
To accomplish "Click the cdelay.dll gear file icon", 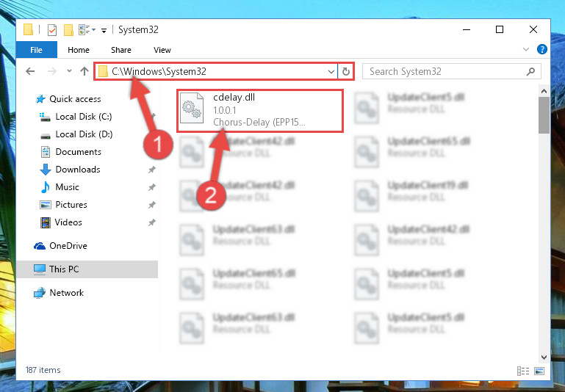I will tap(192, 108).
